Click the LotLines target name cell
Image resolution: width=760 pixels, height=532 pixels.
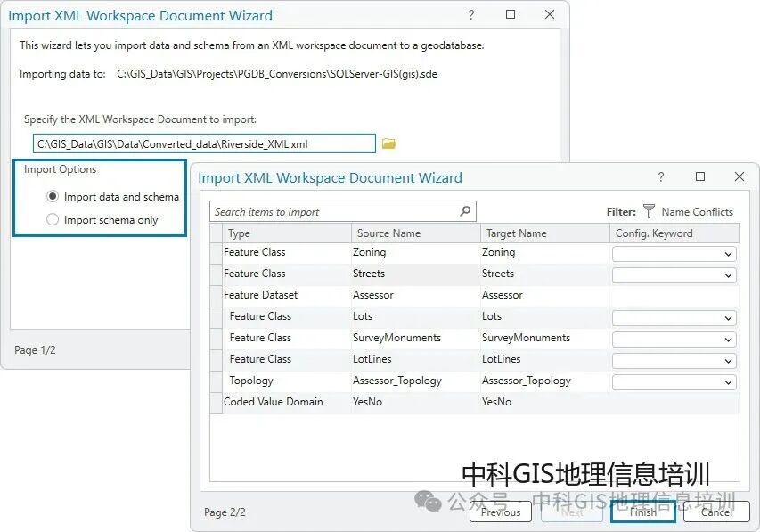coord(544,359)
